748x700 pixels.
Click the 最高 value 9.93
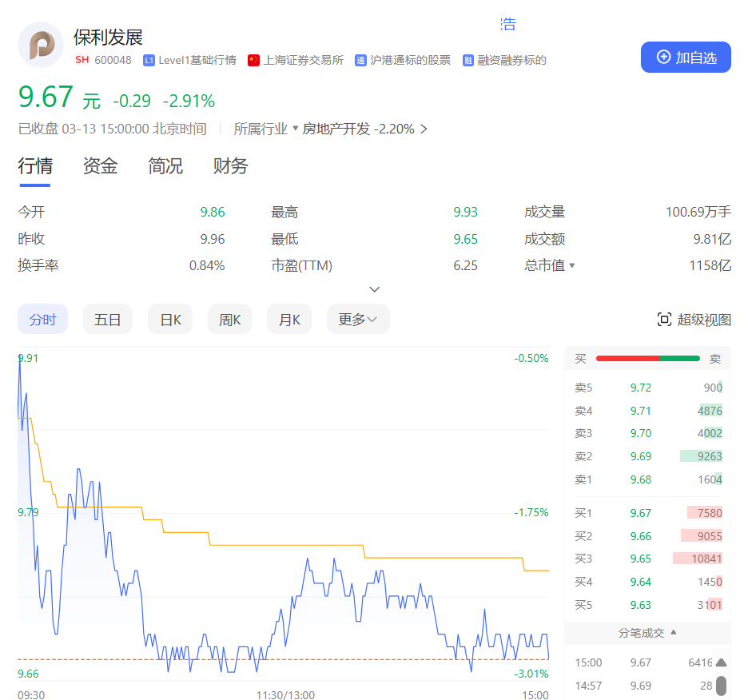click(x=466, y=212)
